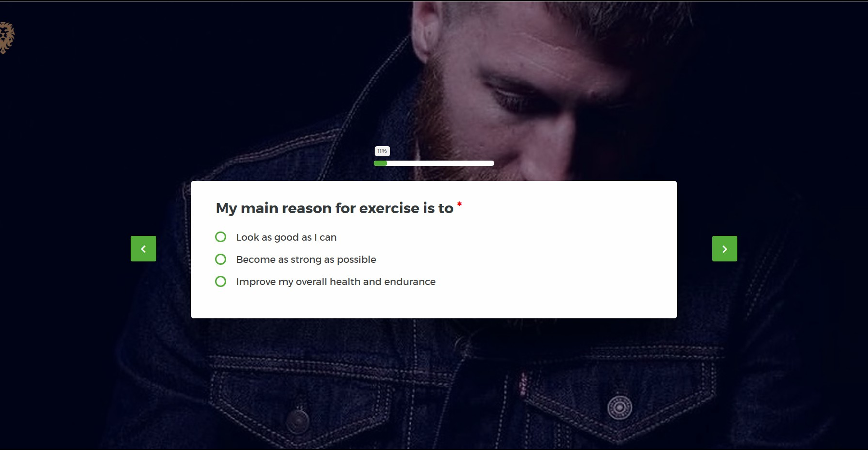
Task: Click the red tab on the jacket pocket
Action: [523, 383]
